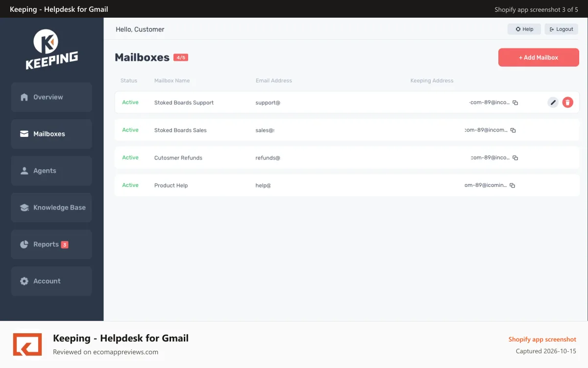Screen dimensions: 588x368
Task: Click the Agents person icon
Action: [x=24, y=171]
